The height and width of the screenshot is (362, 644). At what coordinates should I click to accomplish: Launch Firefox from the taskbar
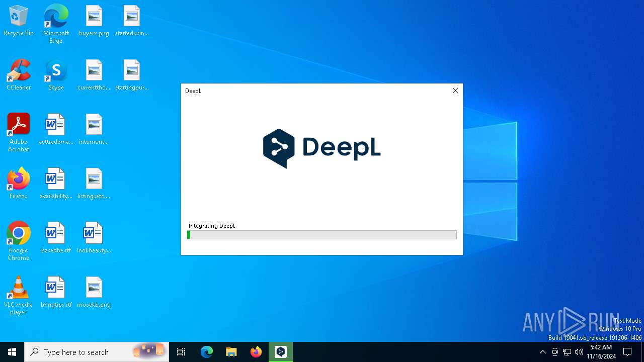pyautogui.click(x=256, y=352)
